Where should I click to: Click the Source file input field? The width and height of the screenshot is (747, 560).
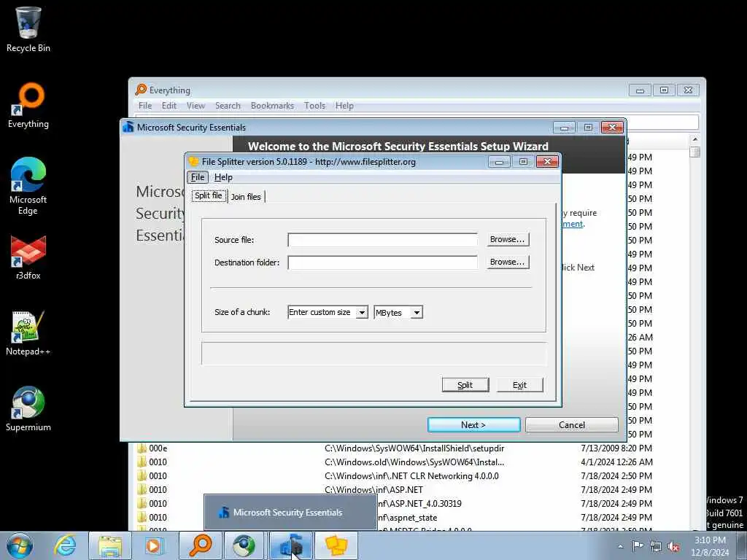coord(382,239)
